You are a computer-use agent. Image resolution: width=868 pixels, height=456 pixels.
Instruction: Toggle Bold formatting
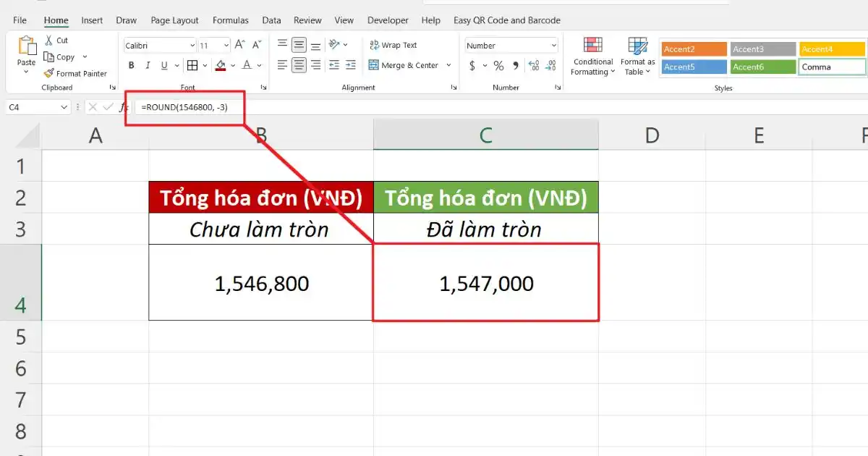pos(132,65)
